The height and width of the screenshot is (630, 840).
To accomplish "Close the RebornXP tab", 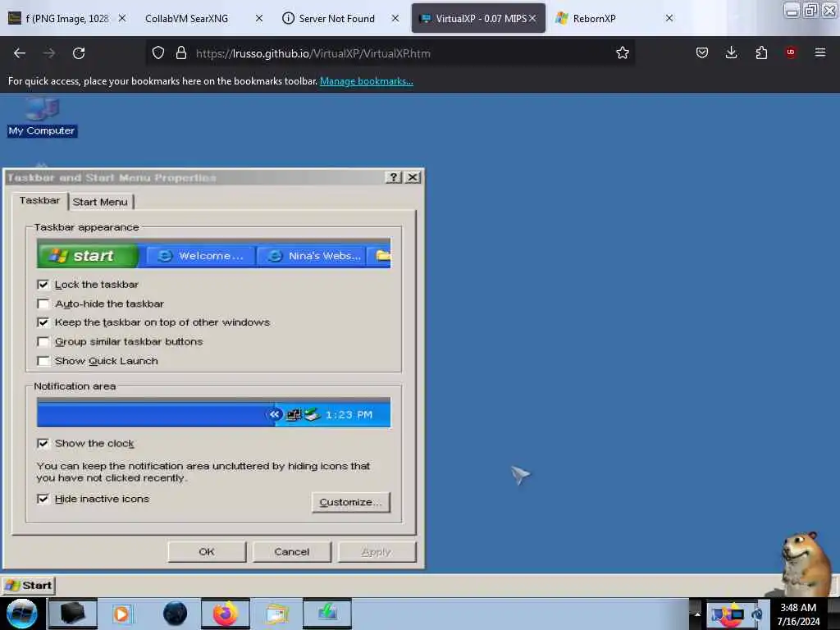I will (669, 18).
